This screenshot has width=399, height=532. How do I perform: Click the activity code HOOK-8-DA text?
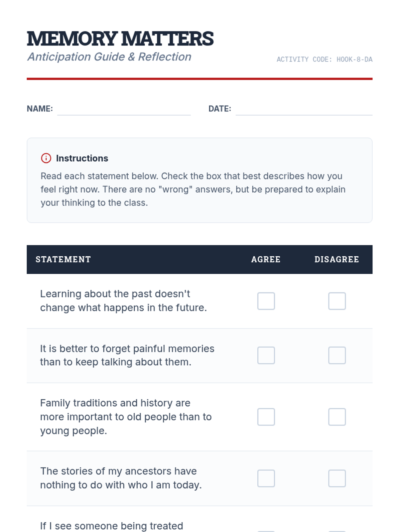pos(324,60)
